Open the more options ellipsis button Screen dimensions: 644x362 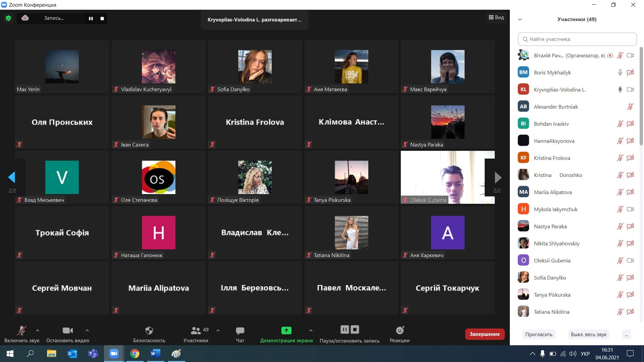pyautogui.click(x=626, y=334)
